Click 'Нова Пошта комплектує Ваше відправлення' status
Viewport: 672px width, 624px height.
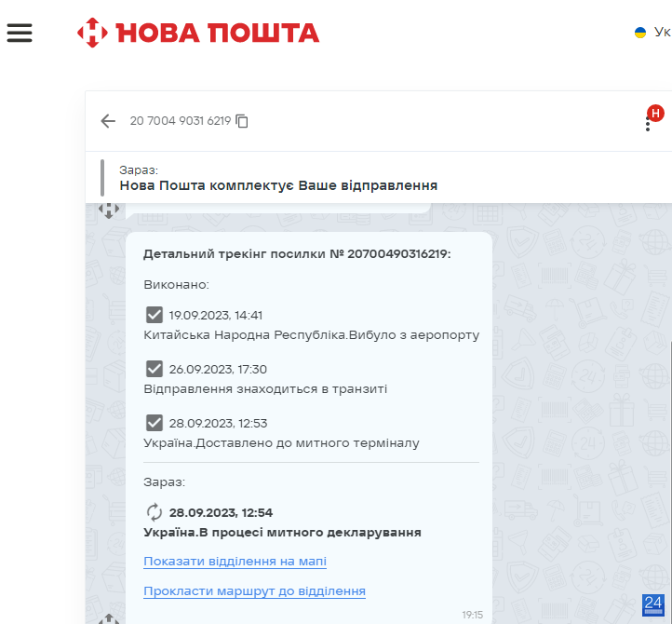[x=278, y=185]
